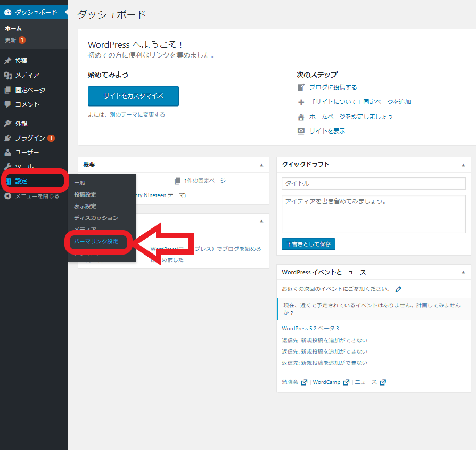Follow the サイトを表示 link
The height and width of the screenshot is (450, 476).
tap(327, 131)
